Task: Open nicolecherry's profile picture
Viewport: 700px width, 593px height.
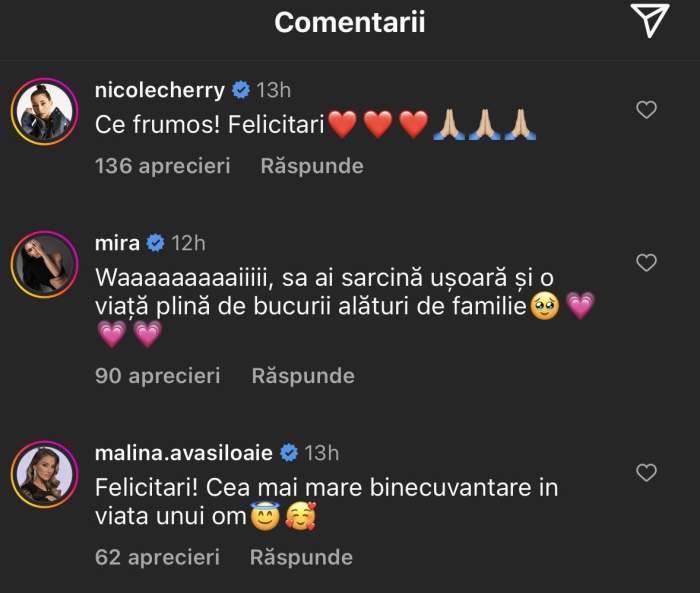Action: 44,110
